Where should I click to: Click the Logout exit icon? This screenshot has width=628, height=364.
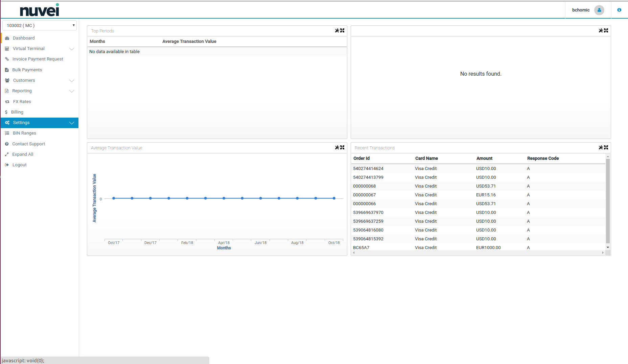click(x=7, y=165)
